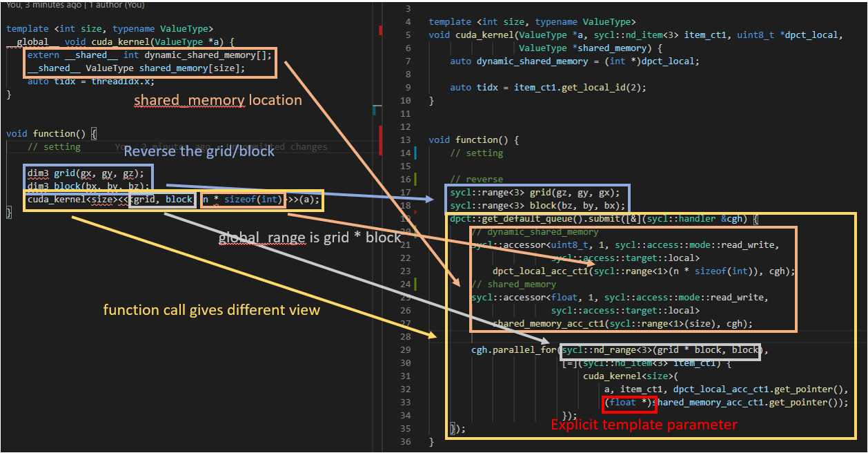868x453 pixels.
Task: Click line number 5 in the right editor
Action: (408, 35)
